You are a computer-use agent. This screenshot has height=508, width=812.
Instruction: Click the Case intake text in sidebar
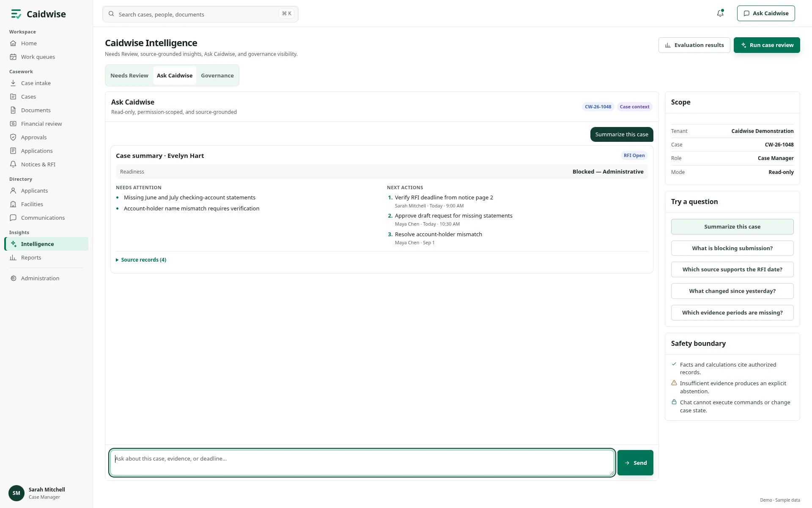(36, 83)
